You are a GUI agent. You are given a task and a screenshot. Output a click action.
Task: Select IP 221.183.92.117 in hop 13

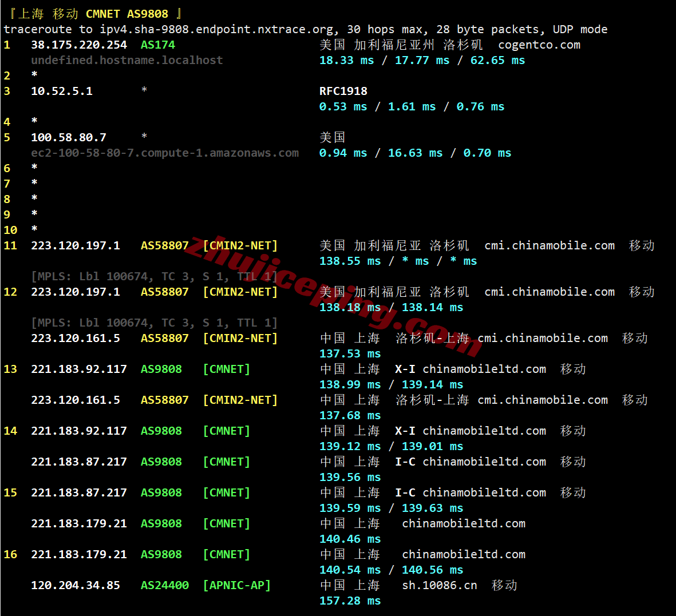pyautogui.click(x=79, y=369)
